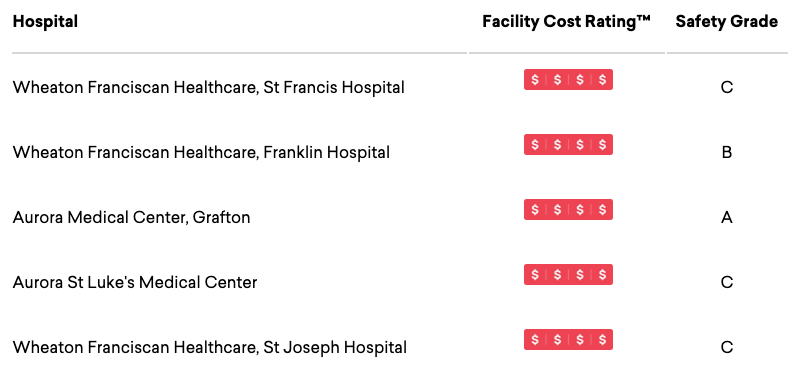Open Wheaton Franciscan Healthcare, St Joseph Hospital
Image resolution: width=800 pixels, height=381 pixels.
(210, 347)
